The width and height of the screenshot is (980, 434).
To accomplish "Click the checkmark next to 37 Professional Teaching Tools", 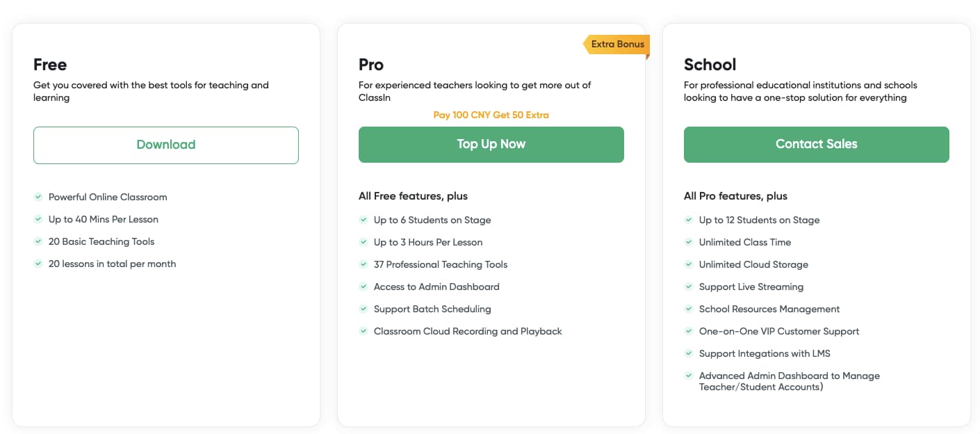I will pos(364,264).
